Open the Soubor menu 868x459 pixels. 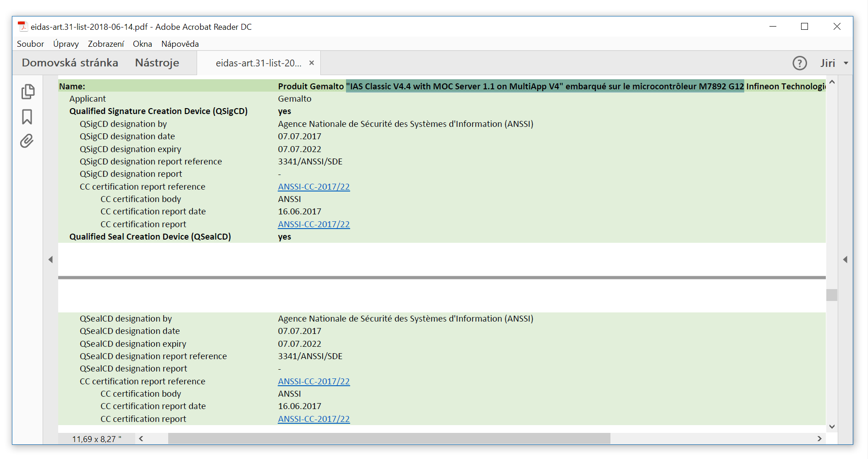[30, 44]
